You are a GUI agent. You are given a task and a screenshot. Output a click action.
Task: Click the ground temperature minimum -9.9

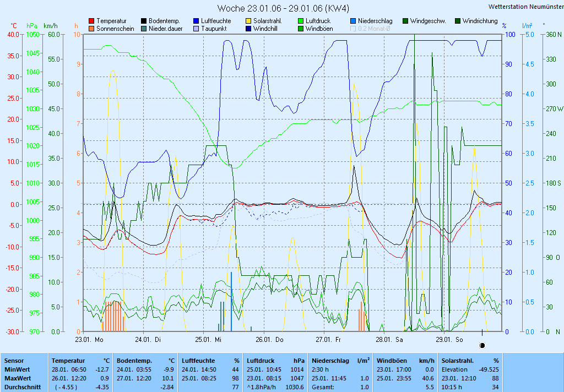click(169, 369)
